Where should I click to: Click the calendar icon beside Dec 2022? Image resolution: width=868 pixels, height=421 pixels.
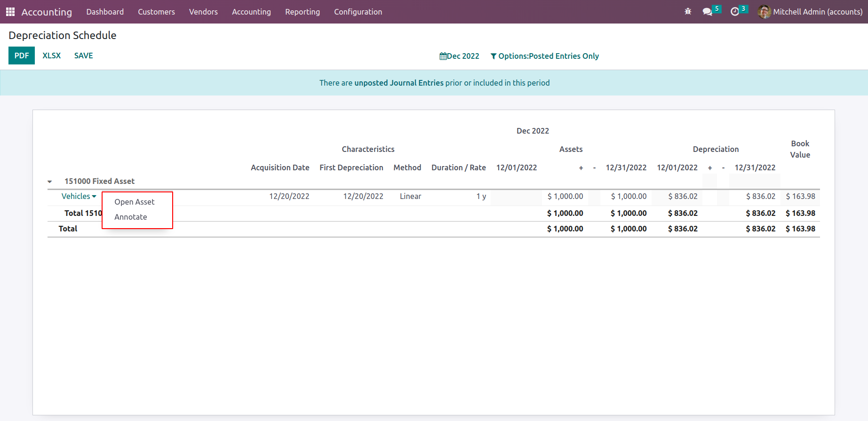point(443,56)
